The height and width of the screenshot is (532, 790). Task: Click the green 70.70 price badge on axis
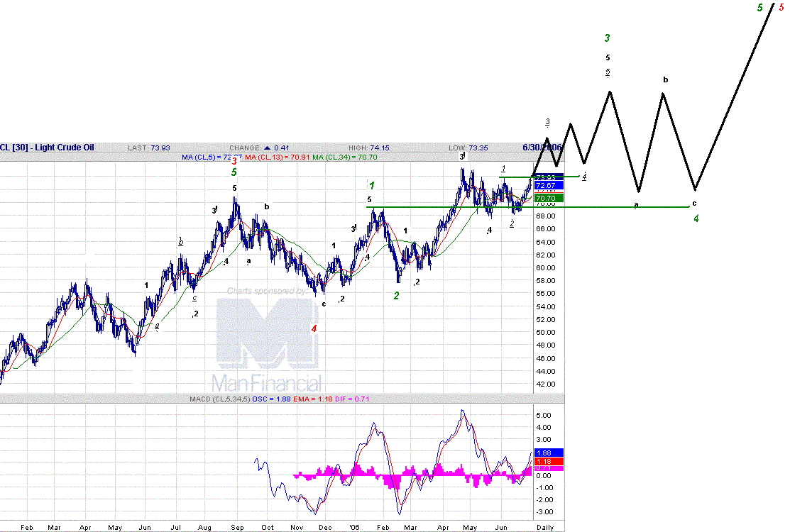click(549, 199)
